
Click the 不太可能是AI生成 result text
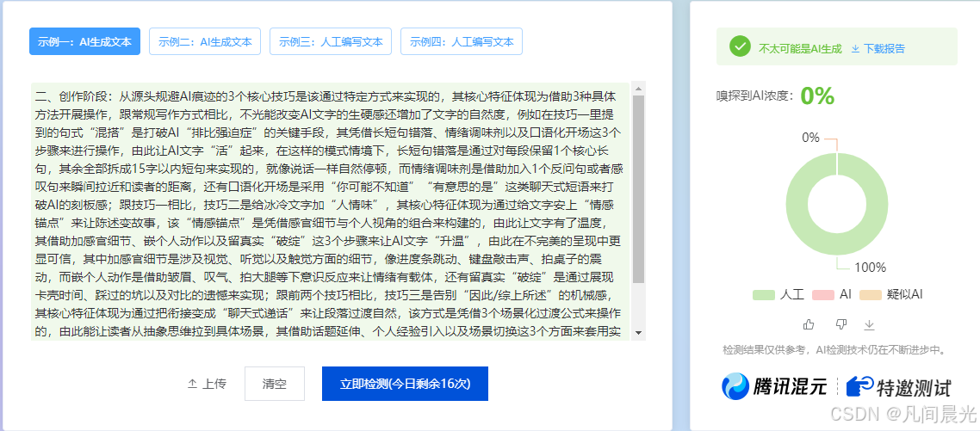pos(800,48)
